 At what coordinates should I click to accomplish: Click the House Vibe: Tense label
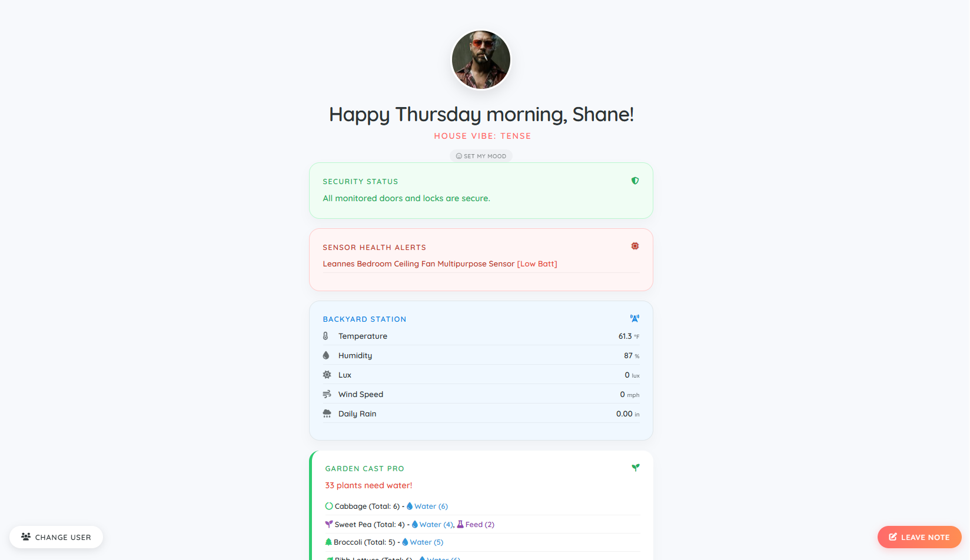[x=483, y=136]
